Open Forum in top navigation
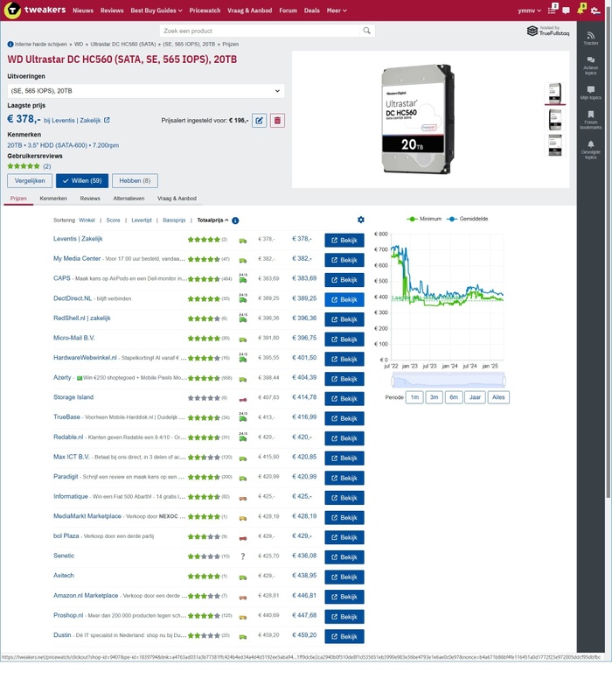 click(288, 10)
